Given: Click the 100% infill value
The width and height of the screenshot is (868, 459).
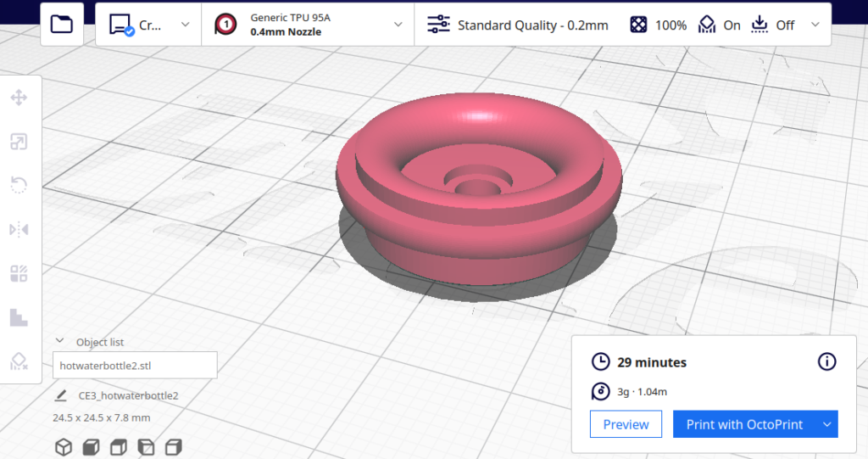Looking at the screenshot, I should tap(670, 25).
